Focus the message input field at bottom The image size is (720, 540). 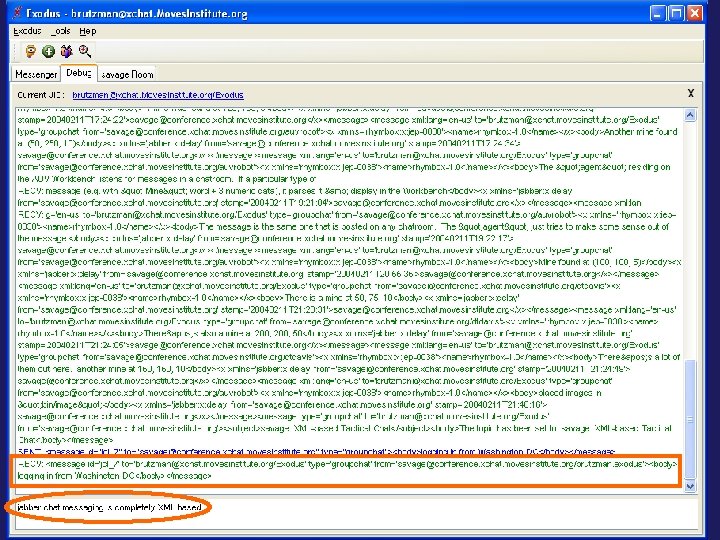pyautogui.click(x=356, y=513)
